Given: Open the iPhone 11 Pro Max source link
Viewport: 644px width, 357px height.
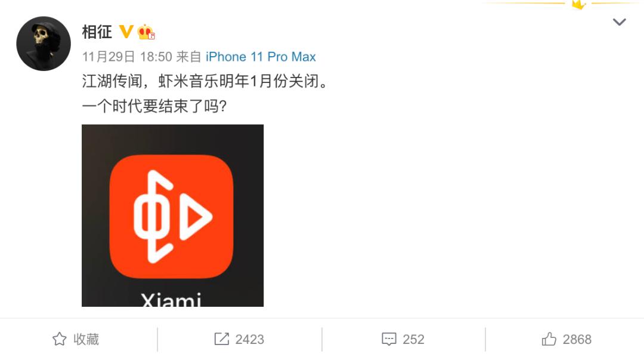Looking at the screenshot, I should [x=261, y=57].
